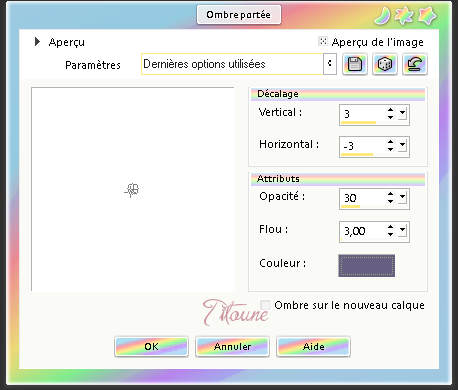Screen dimensions: 458x390
Task: Open the Horizontal offset slider dropdown
Action: coord(402,145)
